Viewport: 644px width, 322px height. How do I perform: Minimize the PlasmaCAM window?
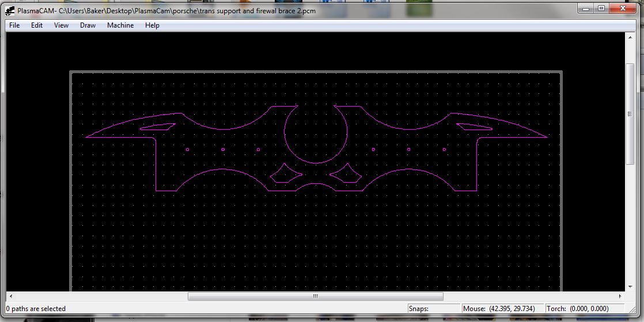coord(586,9)
